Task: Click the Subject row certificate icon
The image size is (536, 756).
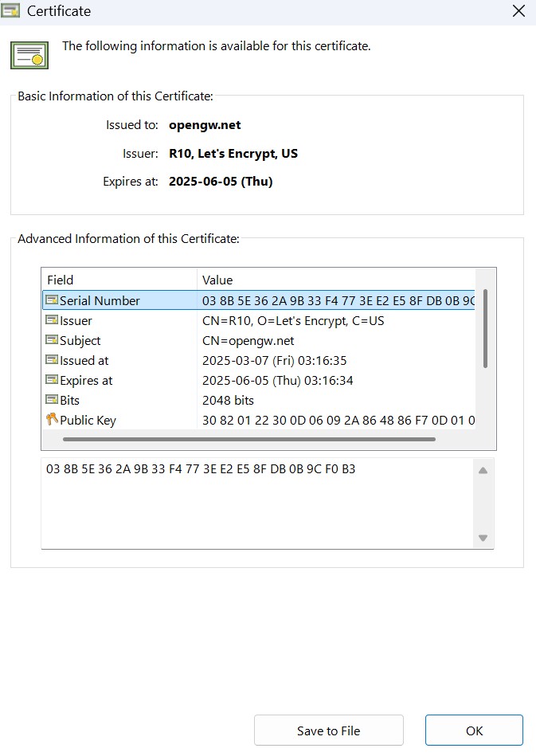Action: click(x=52, y=340)
